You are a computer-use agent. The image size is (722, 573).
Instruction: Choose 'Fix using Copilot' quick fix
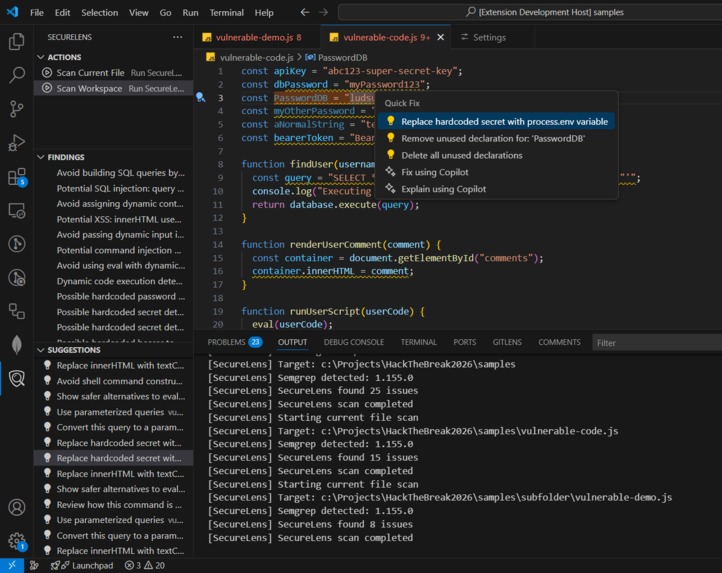pyautogui.click(x=496, y=172)
